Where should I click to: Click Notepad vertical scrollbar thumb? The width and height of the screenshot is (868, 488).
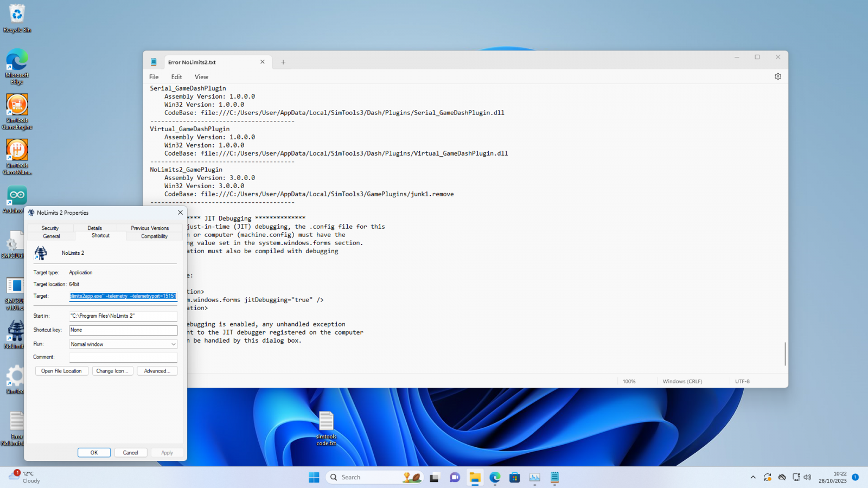point(785,354)
